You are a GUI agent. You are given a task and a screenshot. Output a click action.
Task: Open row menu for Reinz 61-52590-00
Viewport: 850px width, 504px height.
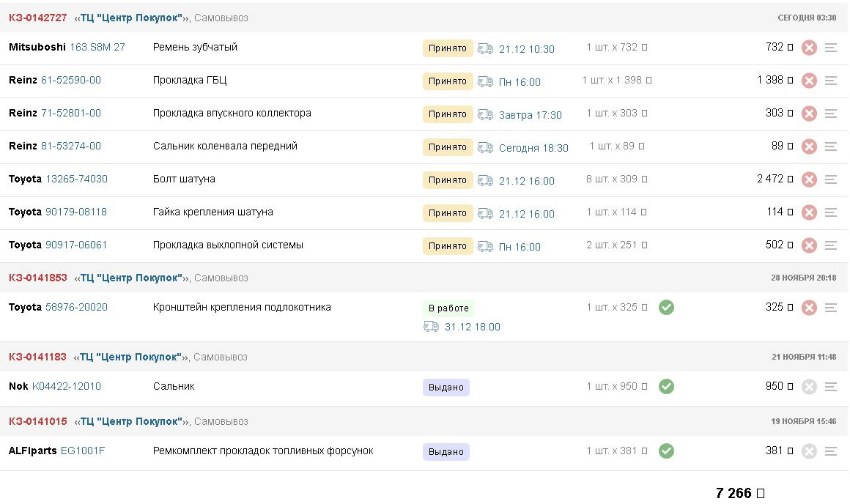click(x=830, y=81)
